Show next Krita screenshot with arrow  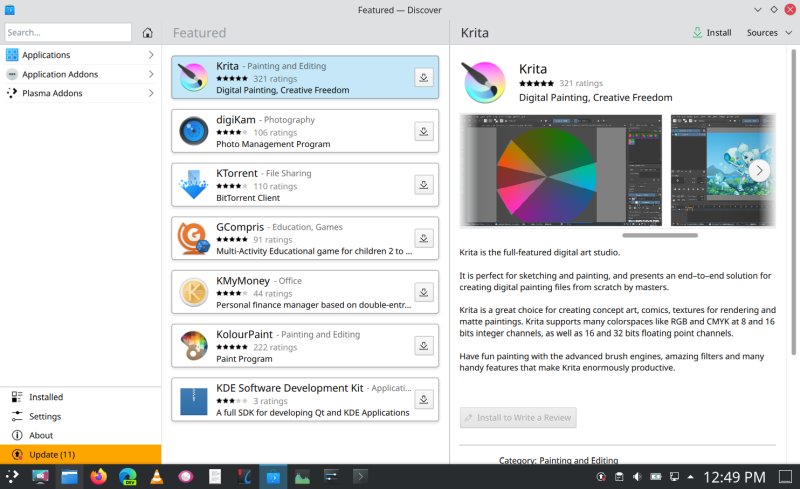pyautogui.click(x=759, y=170)
